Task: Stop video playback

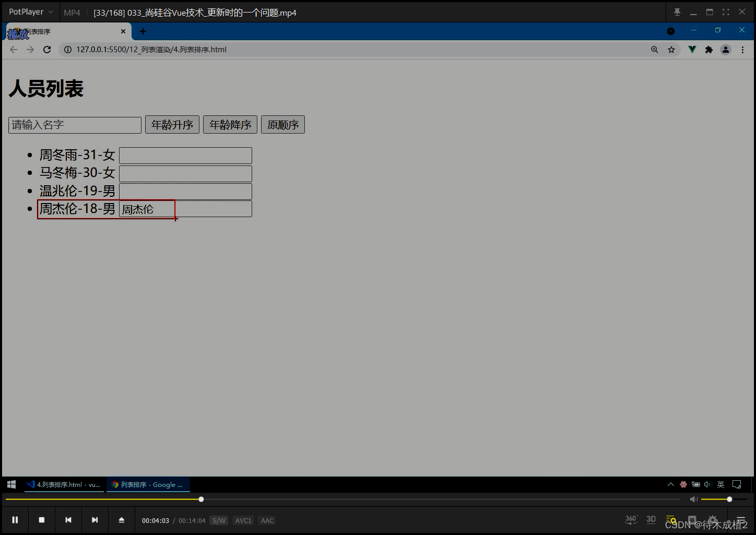Action: 42,520
